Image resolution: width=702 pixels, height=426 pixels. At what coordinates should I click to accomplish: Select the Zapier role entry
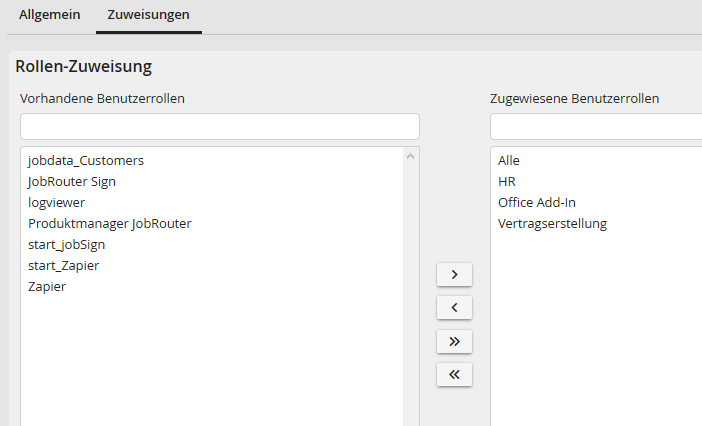tap(47, 286)
